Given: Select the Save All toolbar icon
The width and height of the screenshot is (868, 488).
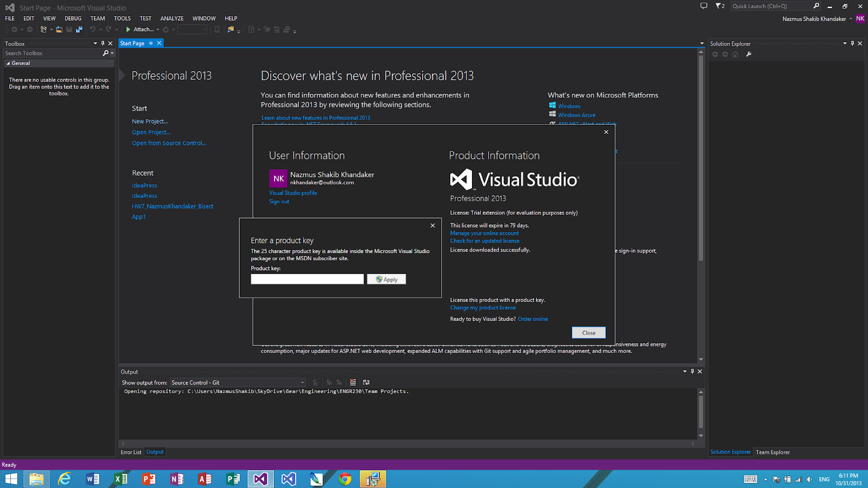Looking at the screenshot, I should (x=80, y=30).
